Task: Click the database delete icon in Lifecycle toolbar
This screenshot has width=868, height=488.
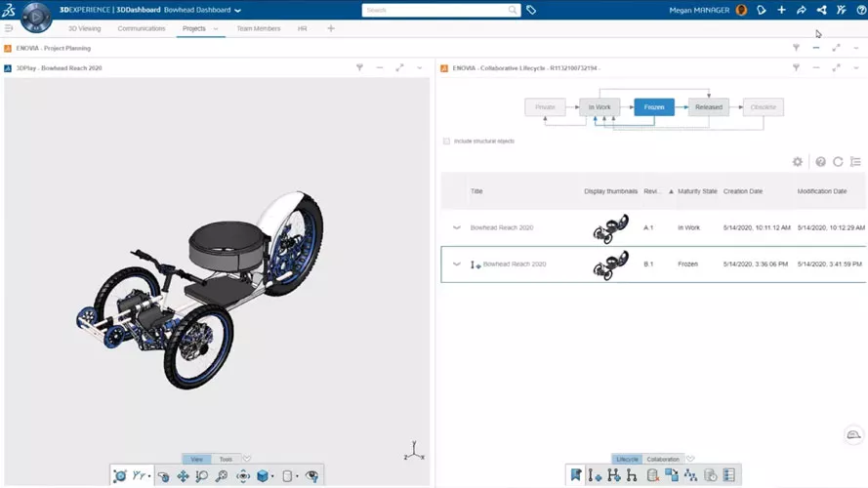Action: [652, 474]
